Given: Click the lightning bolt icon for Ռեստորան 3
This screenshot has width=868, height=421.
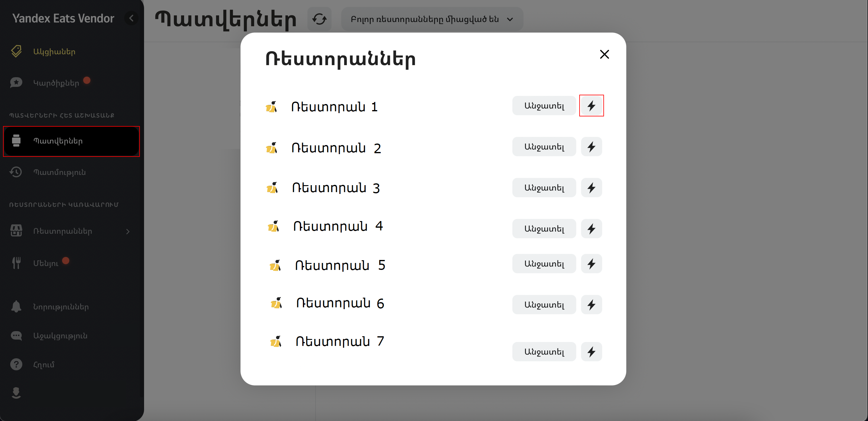Looking at the screenshot, I should [591, 188].
